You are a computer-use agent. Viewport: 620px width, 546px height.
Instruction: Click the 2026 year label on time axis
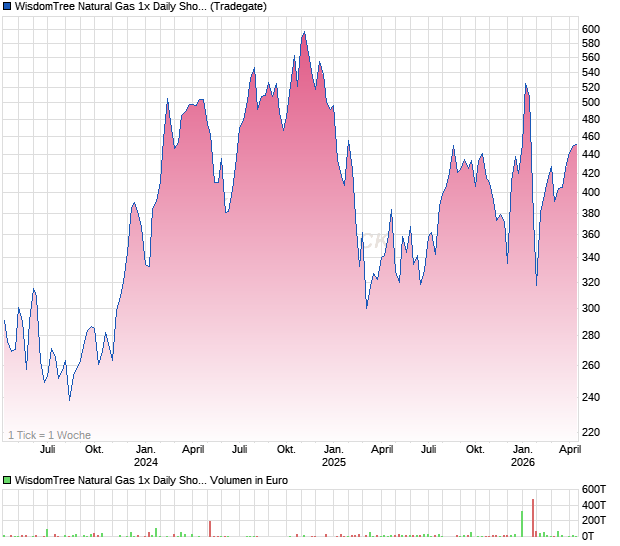pyautogui.click(x=523, y=462)
